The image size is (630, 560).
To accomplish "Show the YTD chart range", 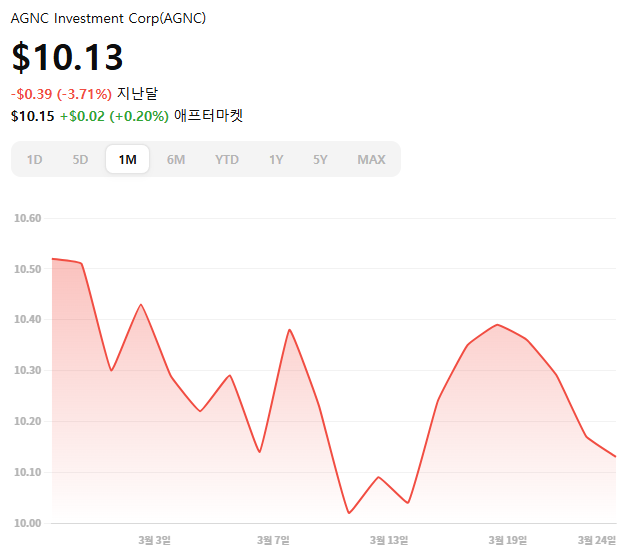I will click(227, 160).
